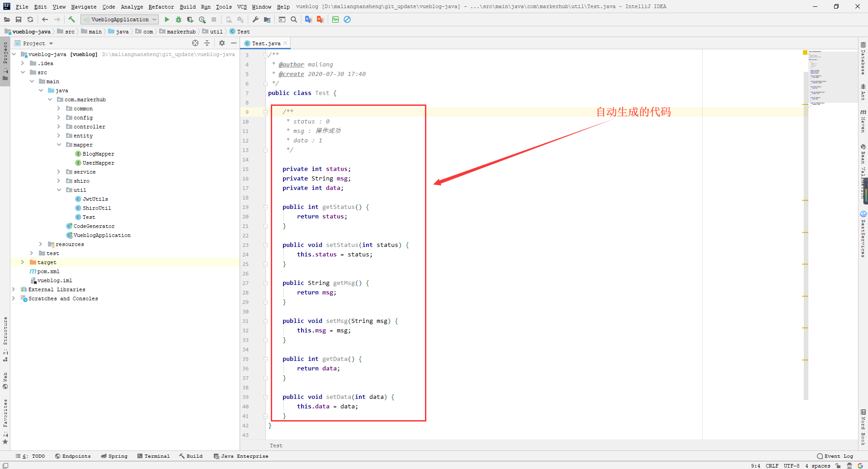
Task: Click the blue circle-slash toolbar icon
Action: (x=347, y=19)
